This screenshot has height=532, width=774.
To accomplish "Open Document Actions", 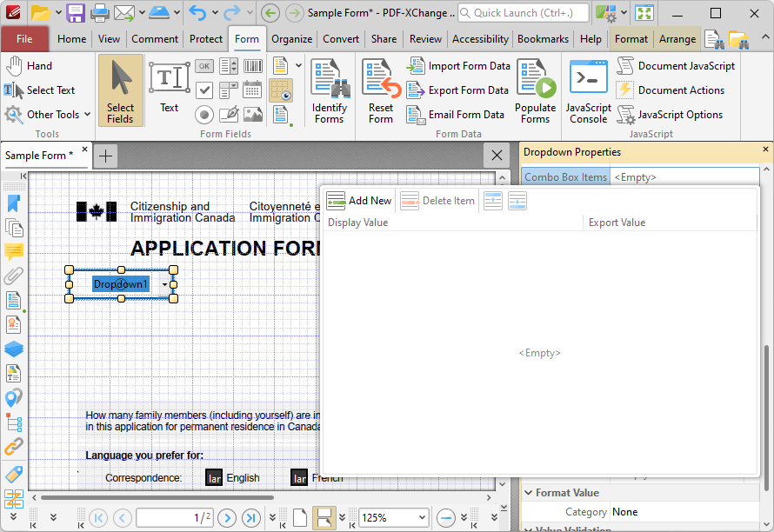I will coord(671,90).
